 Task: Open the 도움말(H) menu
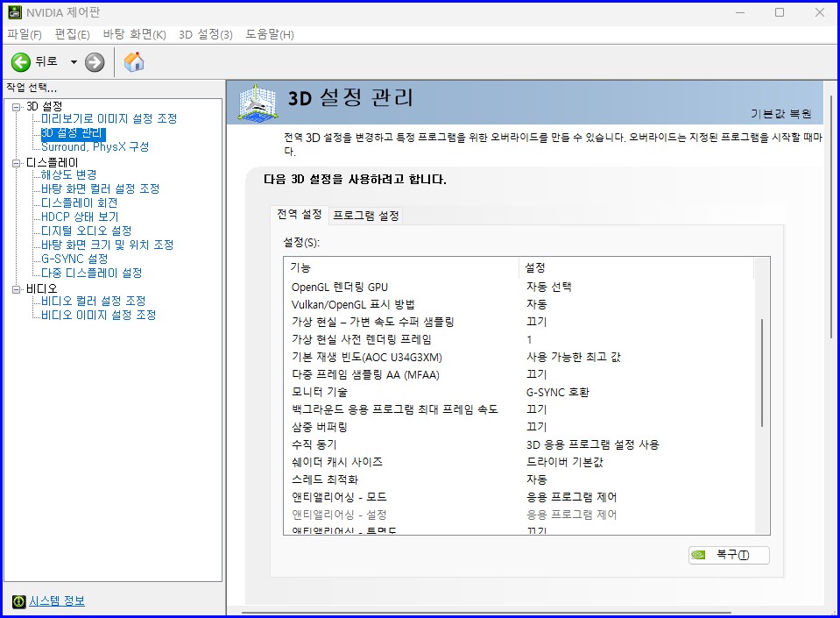point(270,35)
